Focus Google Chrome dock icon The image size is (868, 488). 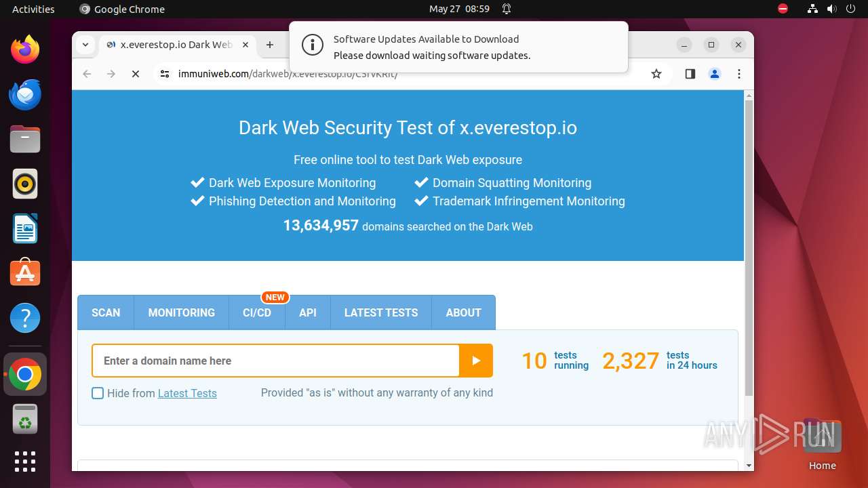(25, 374)
